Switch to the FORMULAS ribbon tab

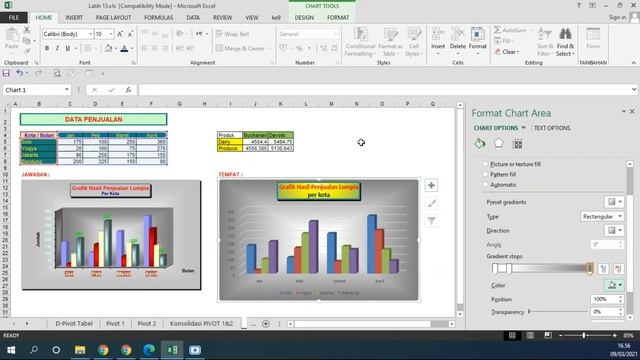point(158,18)
